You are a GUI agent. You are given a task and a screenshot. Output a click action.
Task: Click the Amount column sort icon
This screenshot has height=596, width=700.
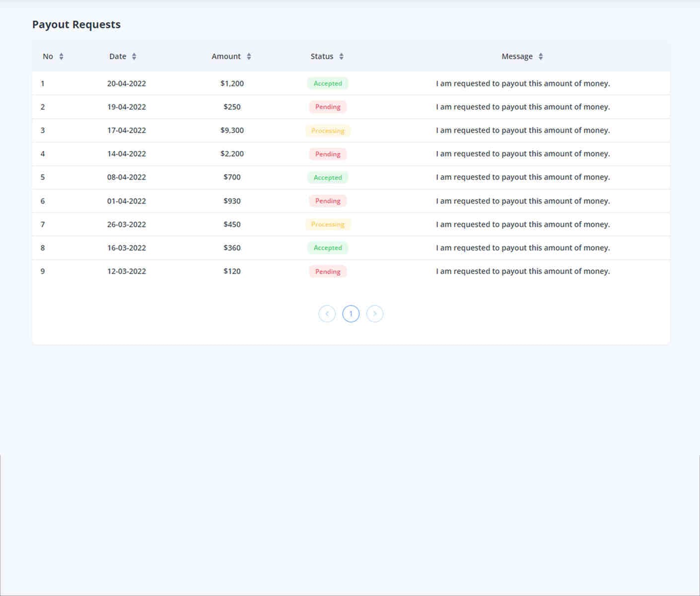[249, 56]
